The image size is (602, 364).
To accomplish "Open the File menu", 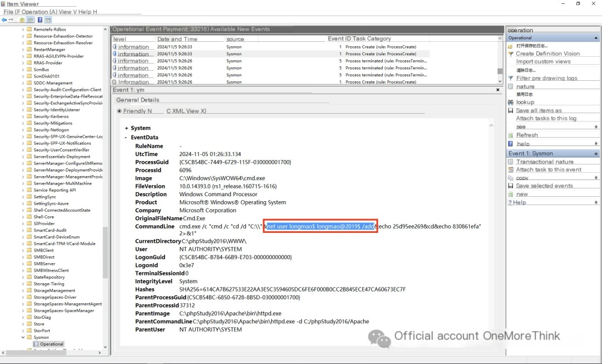I will point(12,12).
